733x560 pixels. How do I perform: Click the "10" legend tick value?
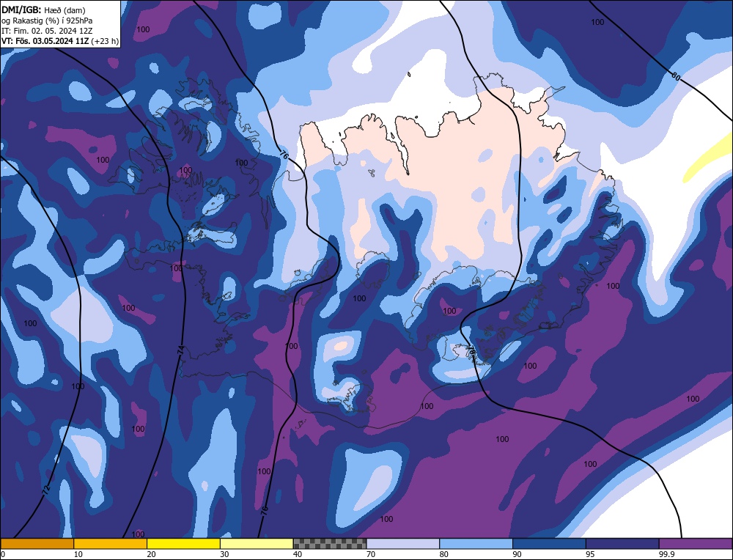[x=78, y=554]
